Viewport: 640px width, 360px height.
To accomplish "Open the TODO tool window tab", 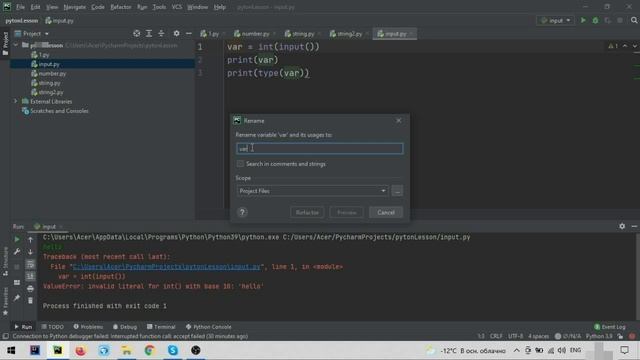I will click(52, 327).
